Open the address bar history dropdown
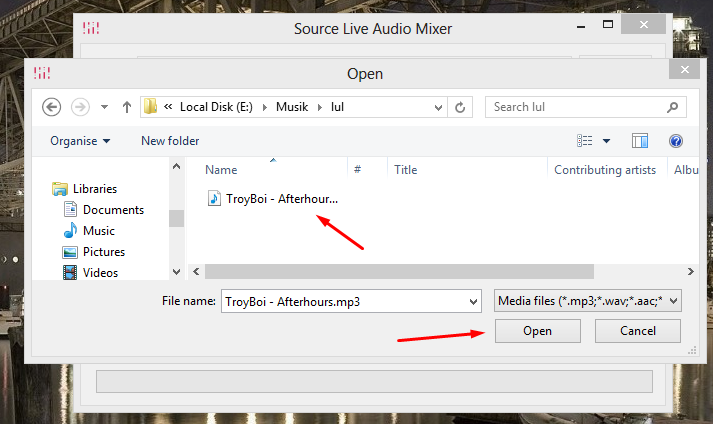 (x=438, y=108)
